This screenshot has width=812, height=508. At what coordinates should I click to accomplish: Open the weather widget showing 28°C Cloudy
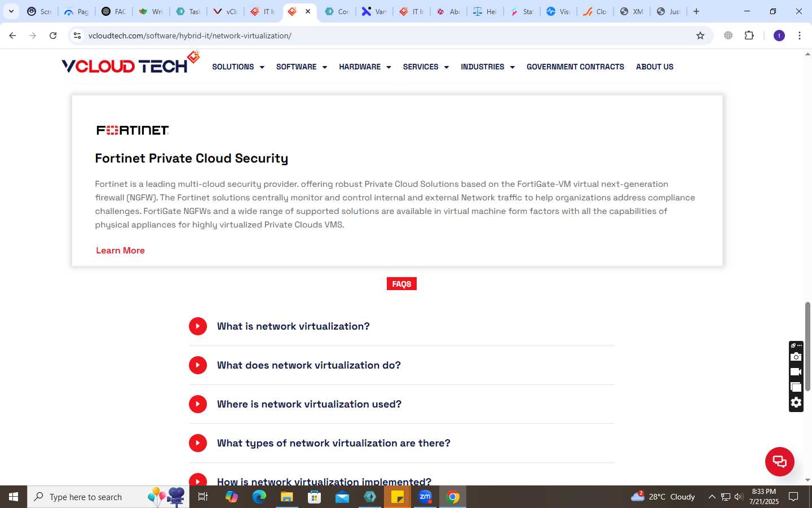663,497
